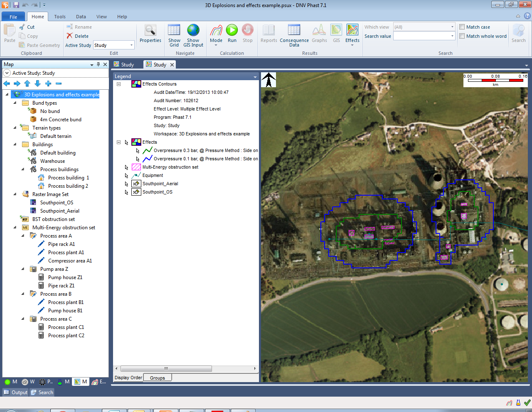Click the blue right arrow in Map panel
The height and width of the screenshot is (412, 532).
(x=17, y=83)
